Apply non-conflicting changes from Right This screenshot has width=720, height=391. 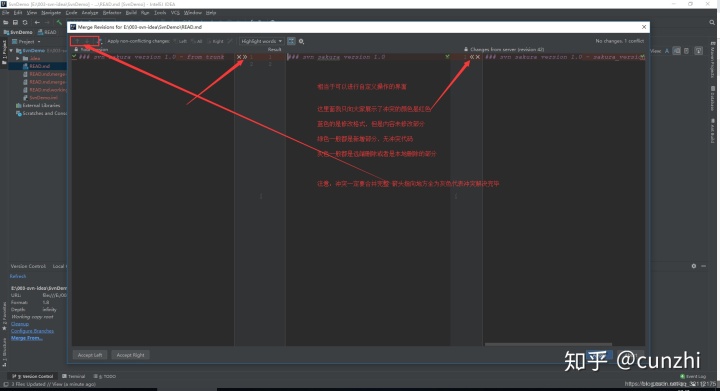pyautogui.click(x=216, y=41)
